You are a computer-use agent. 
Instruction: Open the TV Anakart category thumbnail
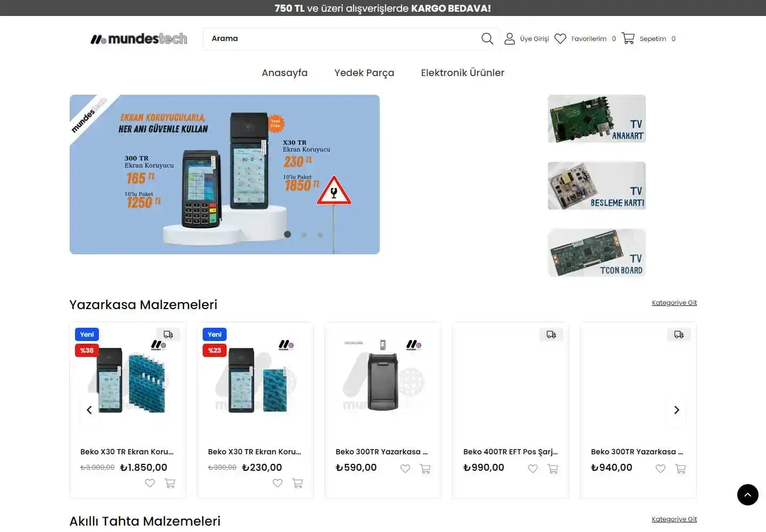pos(597,119)
